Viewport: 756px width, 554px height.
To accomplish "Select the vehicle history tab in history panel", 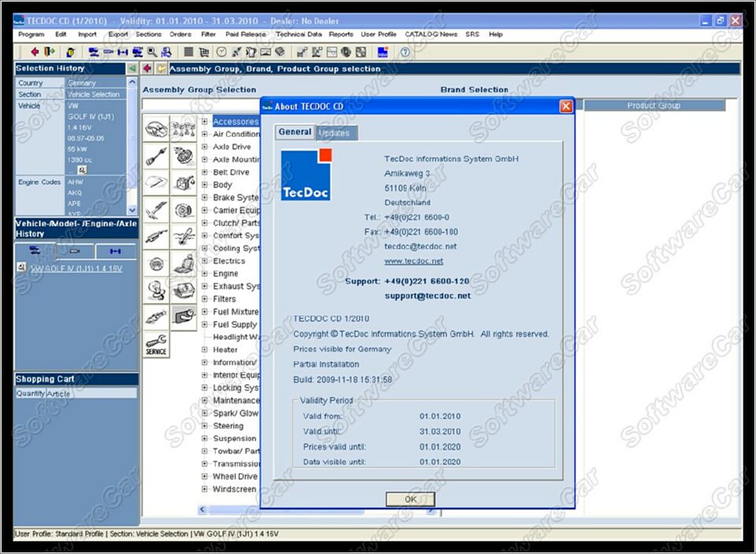I will coord(35,251).
